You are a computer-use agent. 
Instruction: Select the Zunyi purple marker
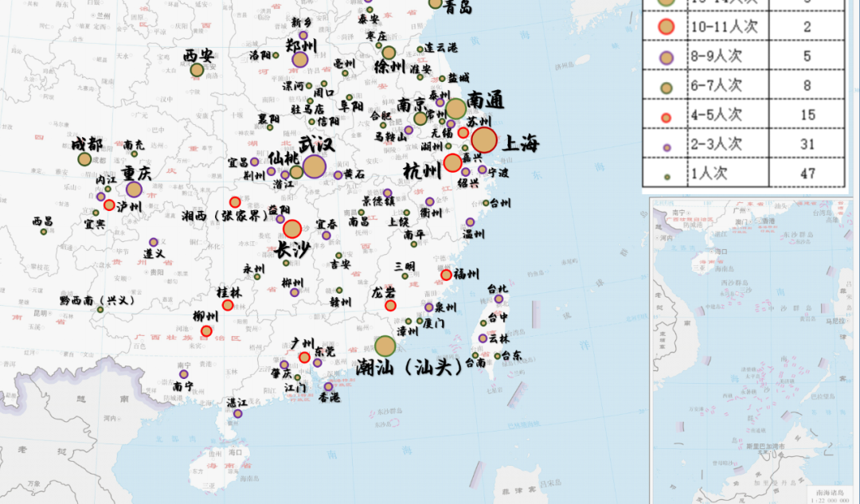coord(154,242)
